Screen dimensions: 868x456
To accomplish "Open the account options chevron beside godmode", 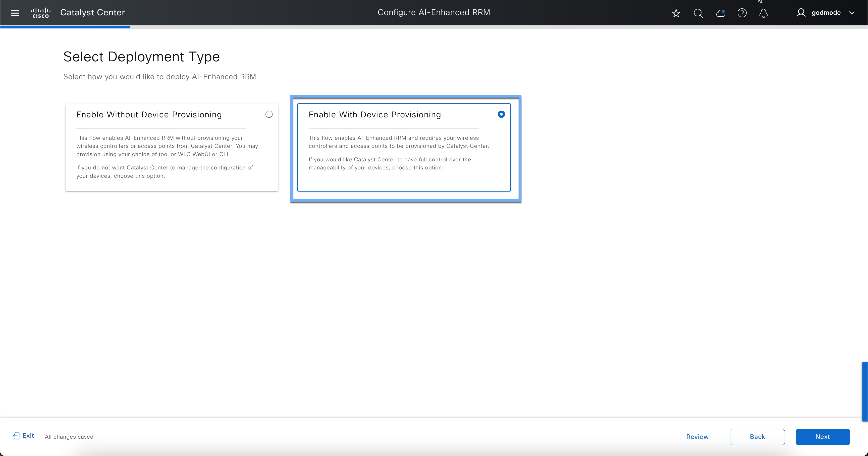I will click(x=852, y=13).
